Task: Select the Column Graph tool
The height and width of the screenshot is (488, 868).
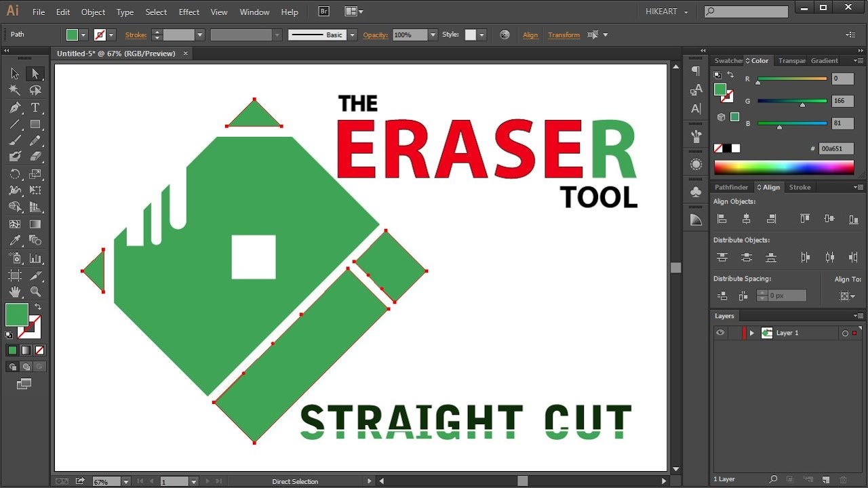Action: click(x=35, y=258)
